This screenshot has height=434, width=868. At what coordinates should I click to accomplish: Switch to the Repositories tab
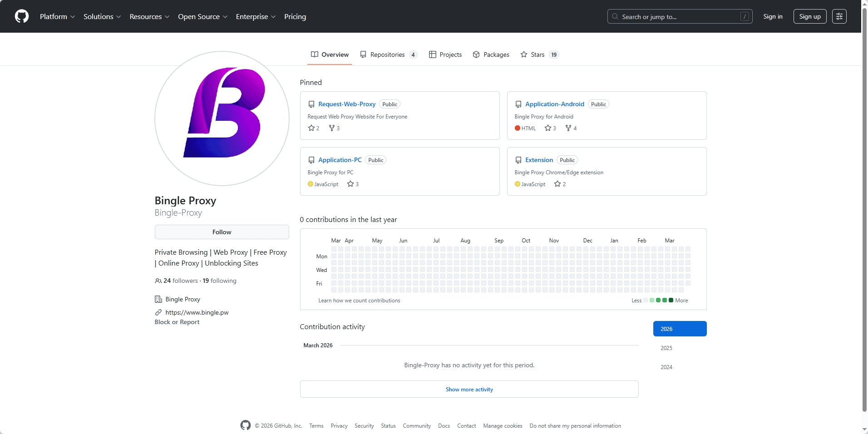(x=388, y=54)
